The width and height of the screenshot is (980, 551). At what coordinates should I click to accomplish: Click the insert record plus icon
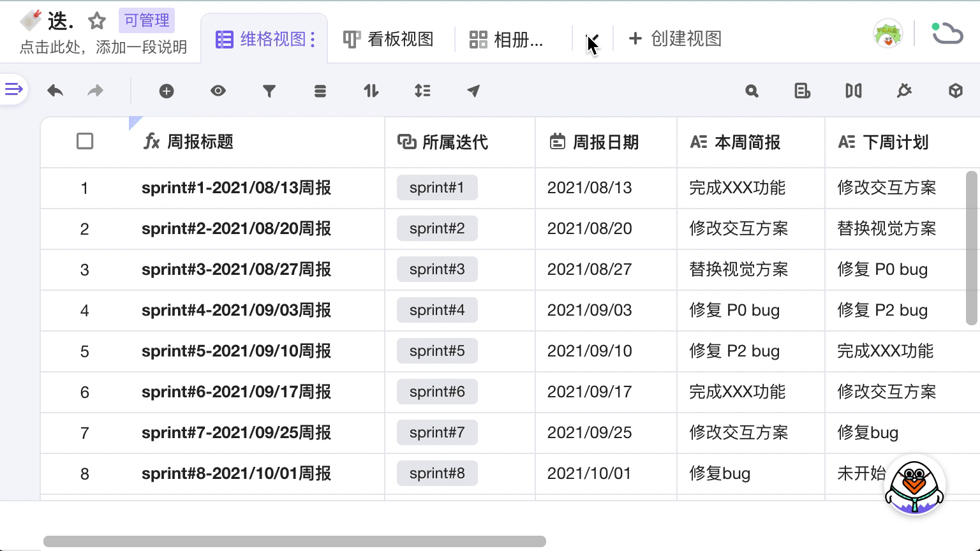pyautogui.click(x=167, y=91)
